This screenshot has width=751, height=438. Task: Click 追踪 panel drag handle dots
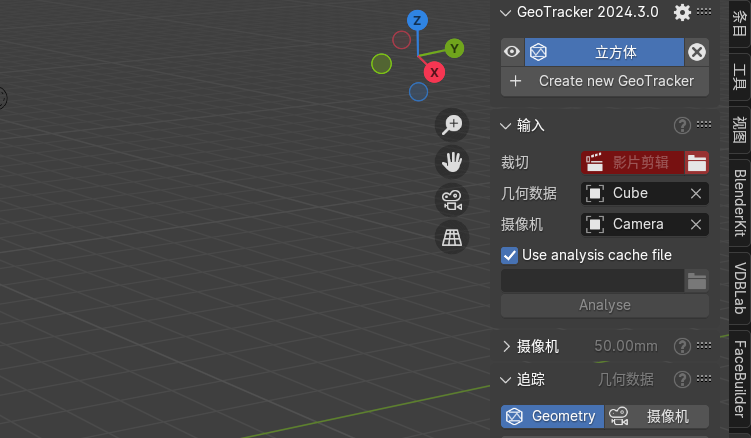tap(704, 379)
